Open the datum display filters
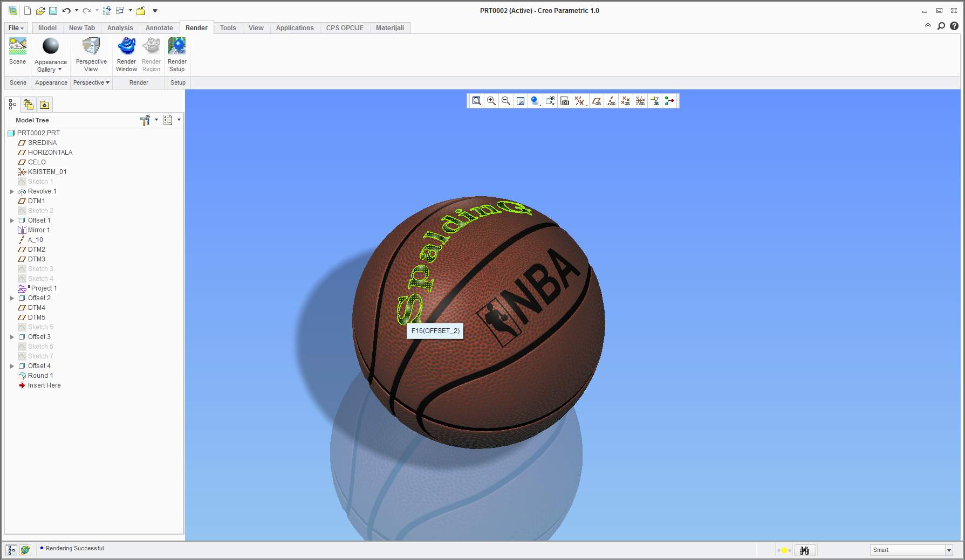The height and width of the screenshot is (560, 965). click(580, 101)
